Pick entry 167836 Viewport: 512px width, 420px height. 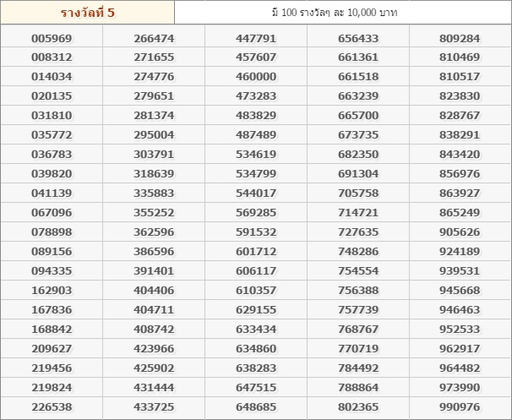(x=52, y=309)
